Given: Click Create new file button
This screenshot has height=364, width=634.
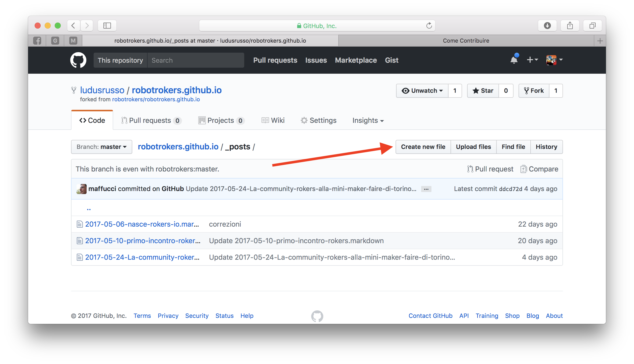Looking at the screenshot, I should 423,147.
